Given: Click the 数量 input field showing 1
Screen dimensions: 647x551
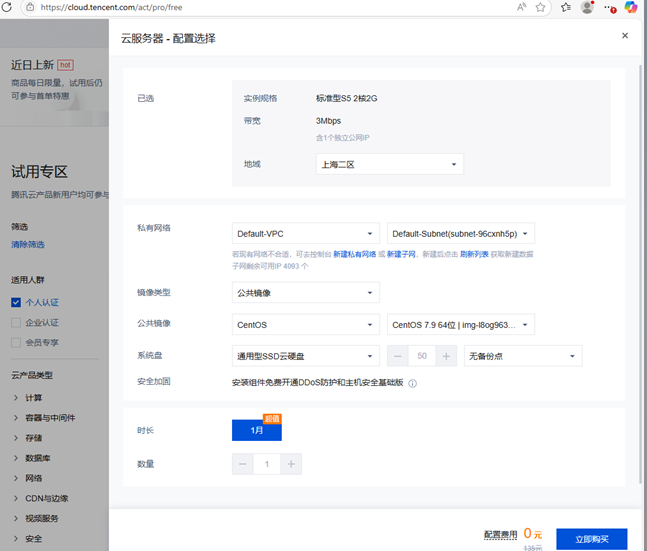Looking at the screenshot, I should (x=267, y=464).
